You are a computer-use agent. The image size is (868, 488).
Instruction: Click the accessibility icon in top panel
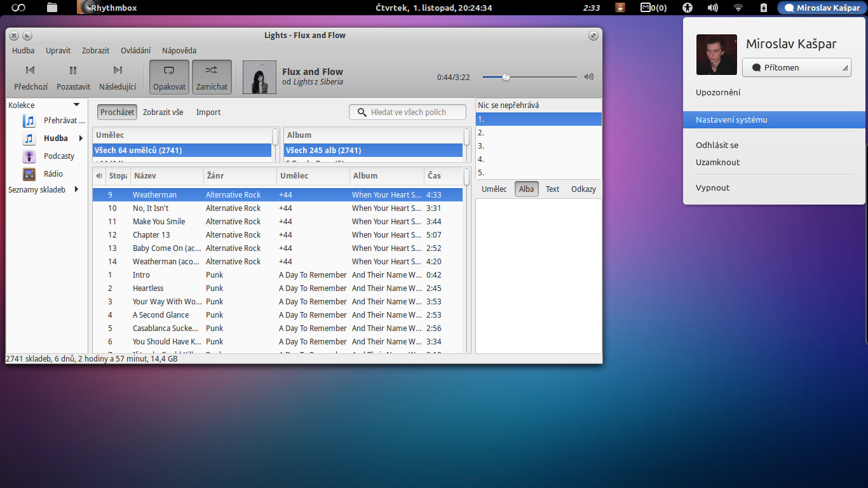(x=688, y=8)
